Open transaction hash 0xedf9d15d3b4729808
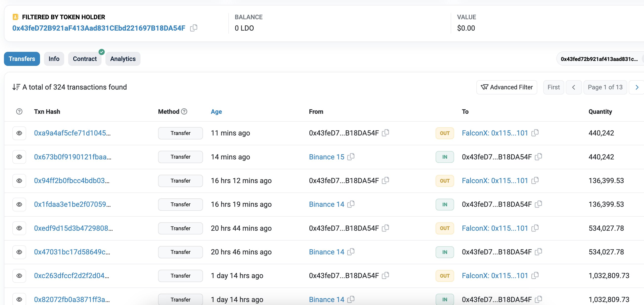 74,228
